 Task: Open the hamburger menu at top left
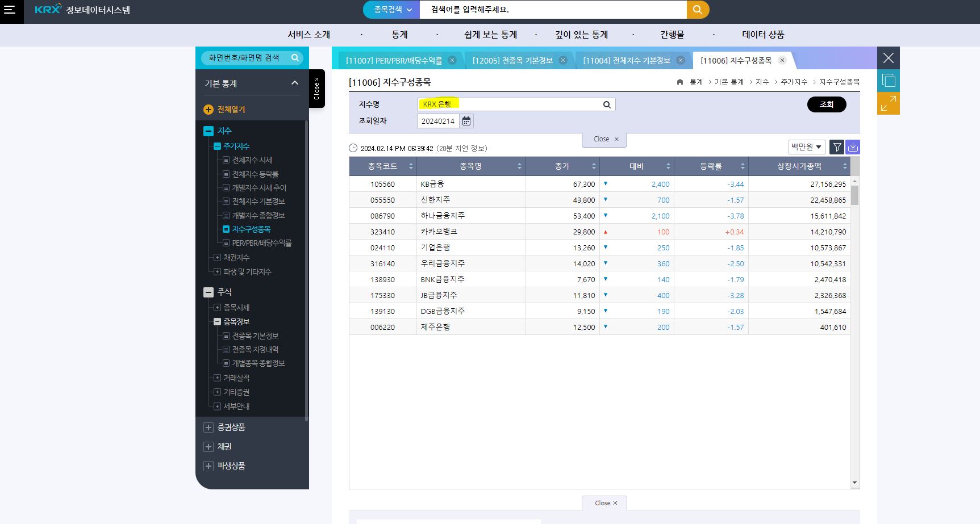tap(10, 10)
